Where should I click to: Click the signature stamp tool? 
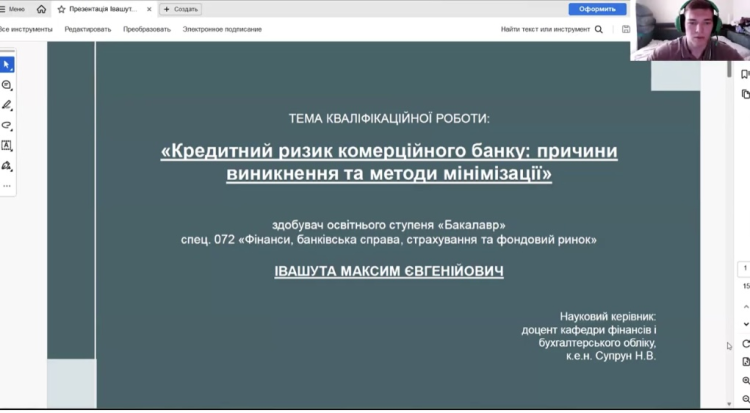click(7, 165)
